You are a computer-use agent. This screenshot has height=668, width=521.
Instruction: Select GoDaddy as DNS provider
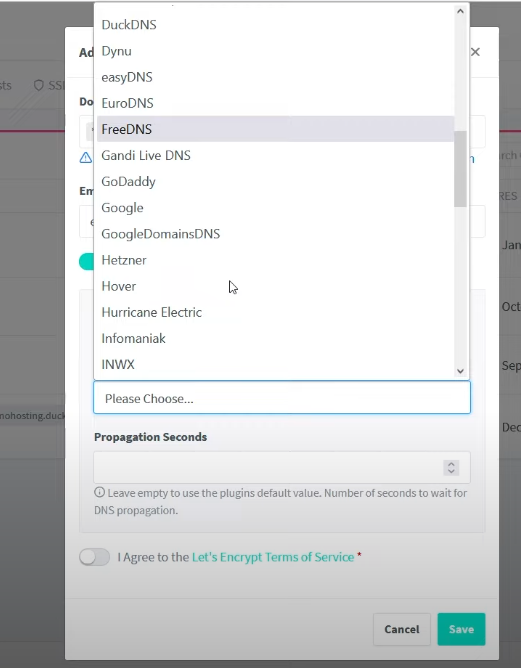click(275, 181)
